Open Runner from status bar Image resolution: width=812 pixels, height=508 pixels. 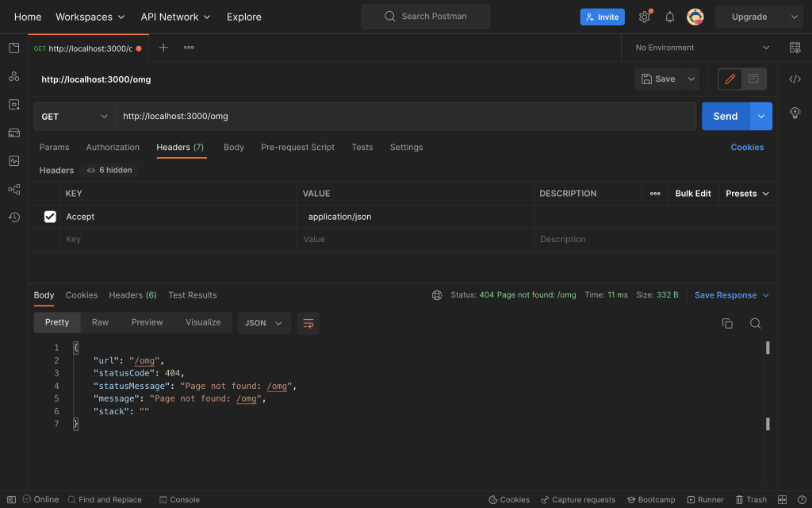705,500
